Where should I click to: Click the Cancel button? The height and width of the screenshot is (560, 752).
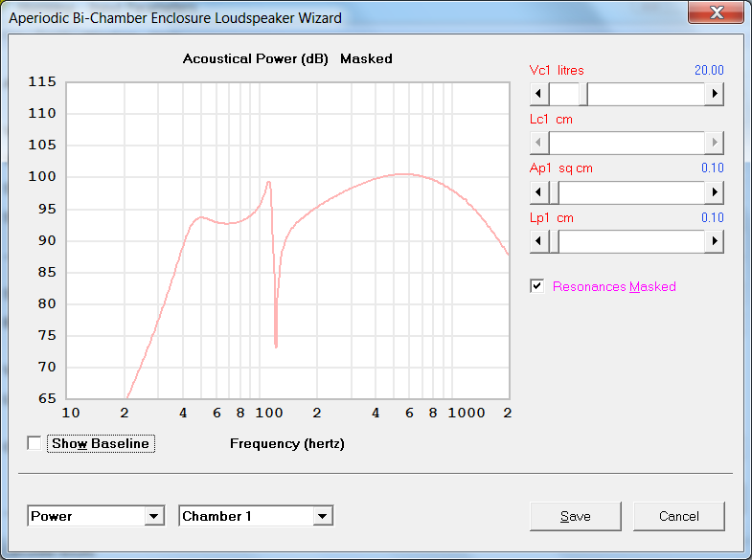pyautogui.click(x=678, y=516)
